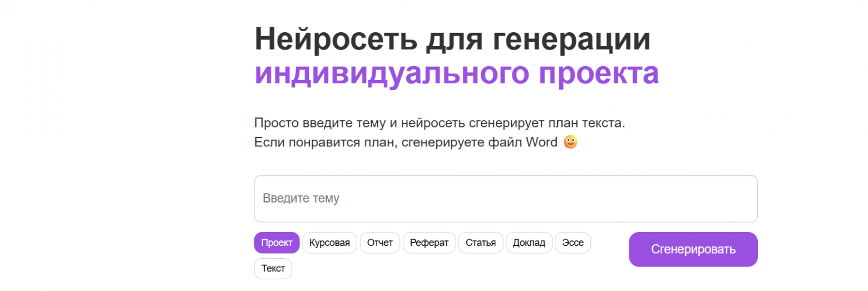Pick the Эссе type chip
The image size is (868, 291).
(x=573, y=243)
